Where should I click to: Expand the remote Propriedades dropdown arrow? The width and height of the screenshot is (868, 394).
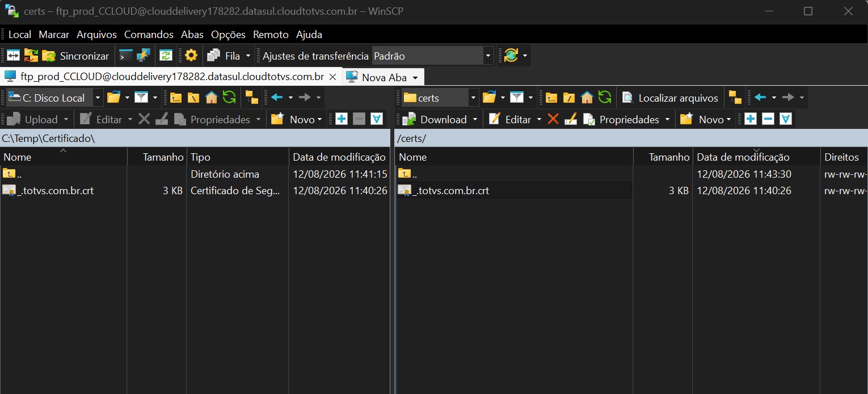tap(667, 119)
